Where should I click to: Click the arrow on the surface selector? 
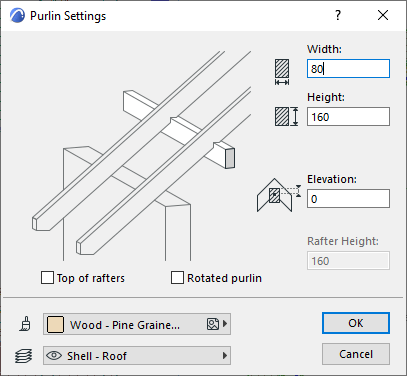tap(225, 324)
